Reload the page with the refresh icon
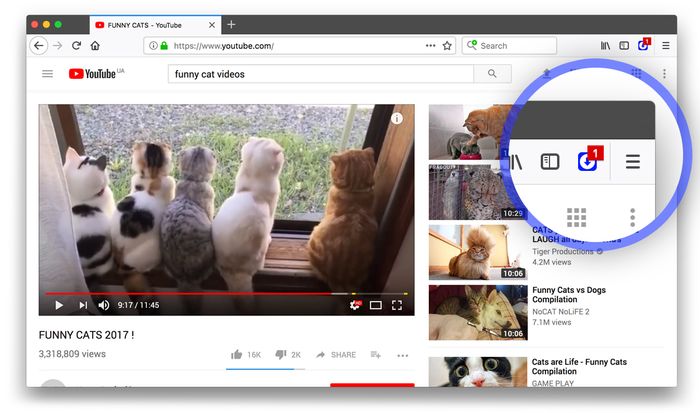 (76, 46)
